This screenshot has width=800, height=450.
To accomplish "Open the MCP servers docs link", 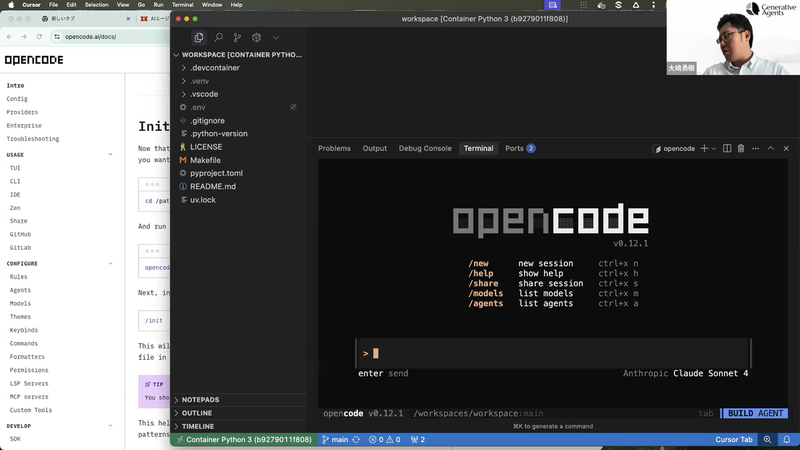I will (x=29, y=396).
